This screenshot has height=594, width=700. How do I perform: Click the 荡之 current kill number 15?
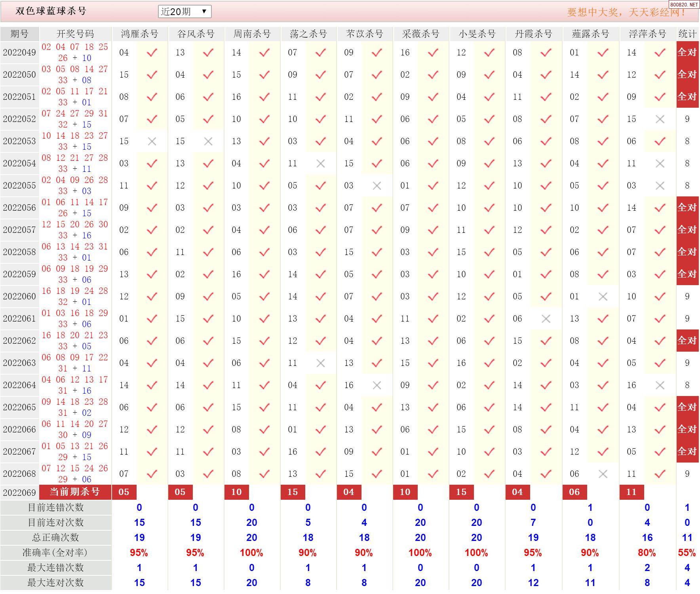(x=293, y=492)
